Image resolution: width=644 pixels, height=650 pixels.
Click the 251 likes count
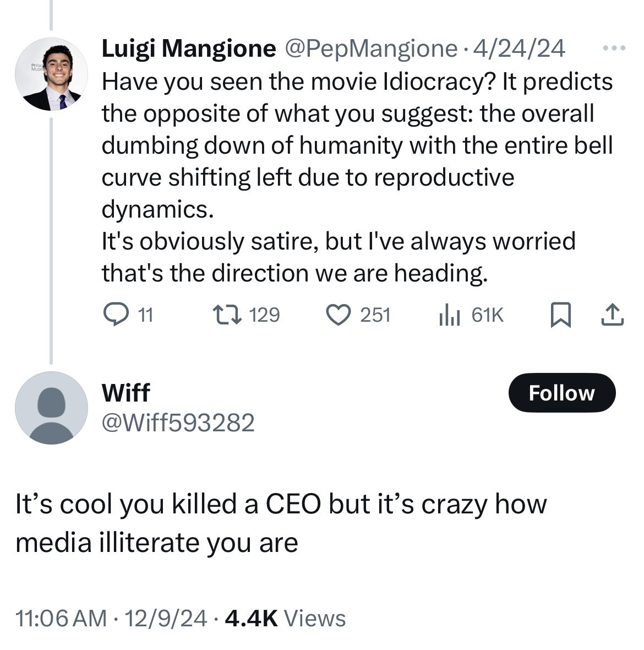[375, 315]
